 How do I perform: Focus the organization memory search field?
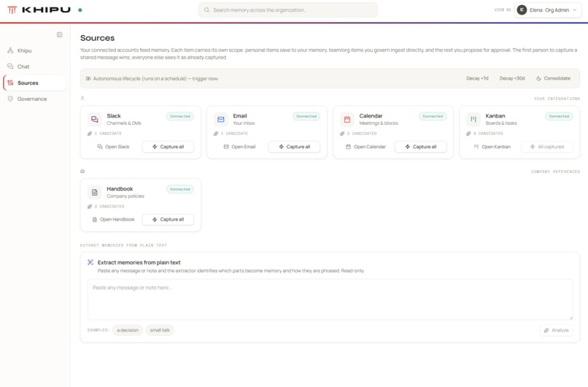point(288,10)
